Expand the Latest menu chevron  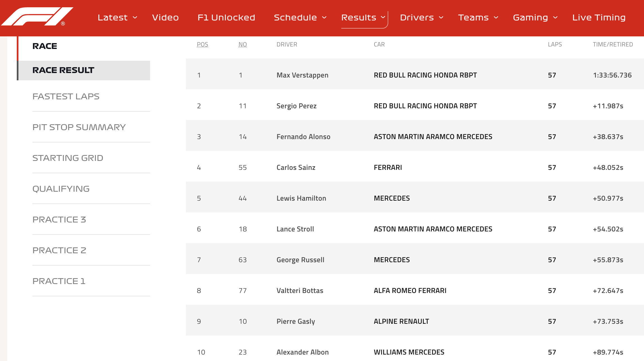[135, 18]
